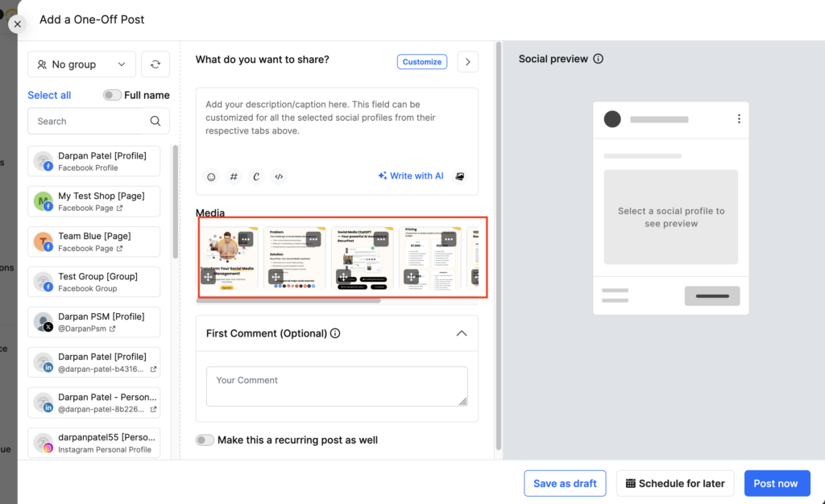This screenshot has height=504, width=825.
Task: Click move handle on Problem slide thumbnail
Action: (276, 276)
